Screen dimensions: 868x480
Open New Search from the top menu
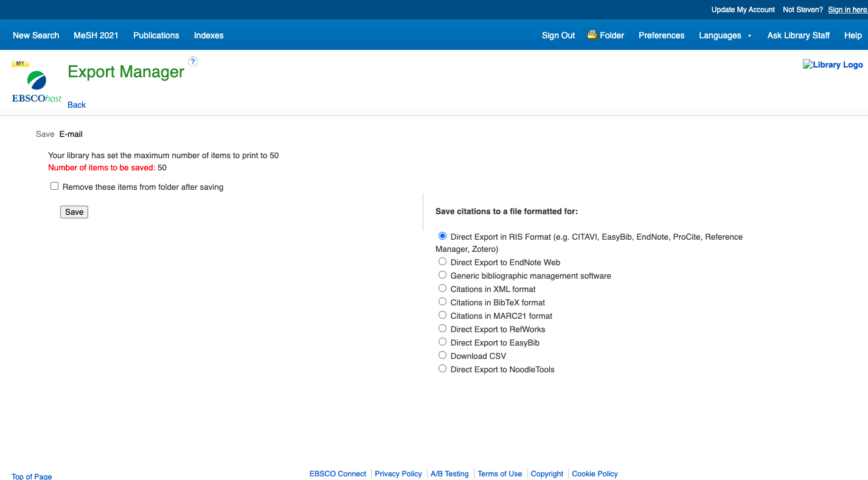coord(36,35)
